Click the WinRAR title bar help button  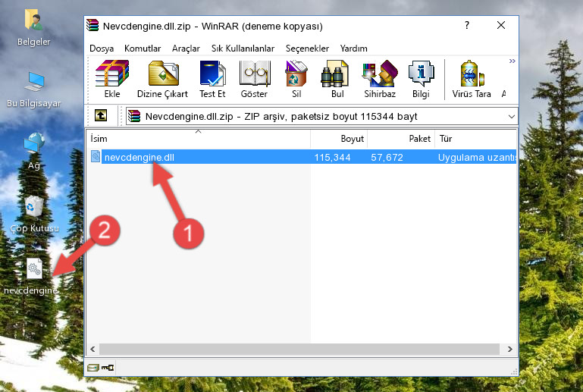[x=467, y=25]
